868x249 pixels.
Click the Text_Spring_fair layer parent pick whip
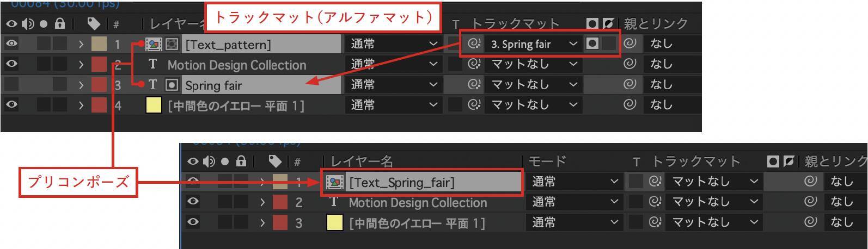[x=810, y=181]
